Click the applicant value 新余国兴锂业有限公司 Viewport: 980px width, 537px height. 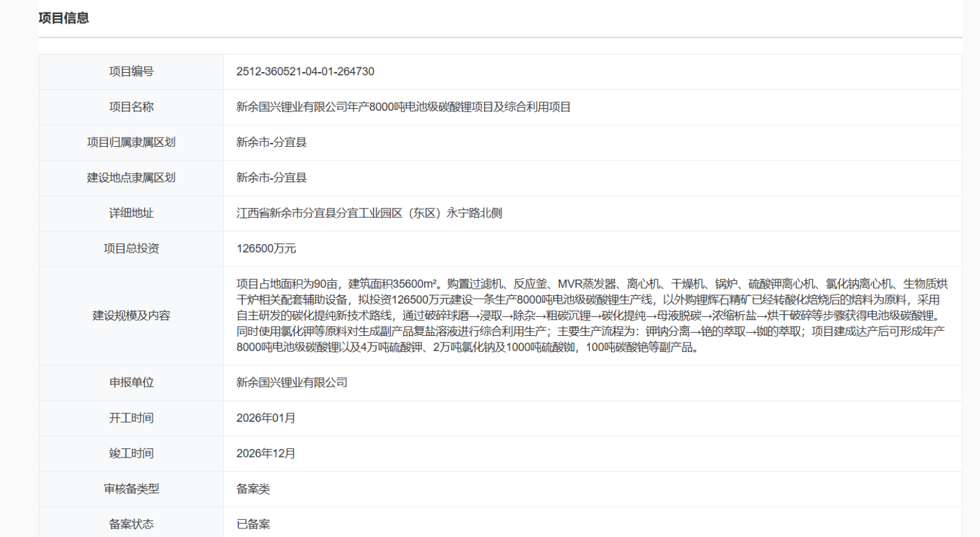292,383
